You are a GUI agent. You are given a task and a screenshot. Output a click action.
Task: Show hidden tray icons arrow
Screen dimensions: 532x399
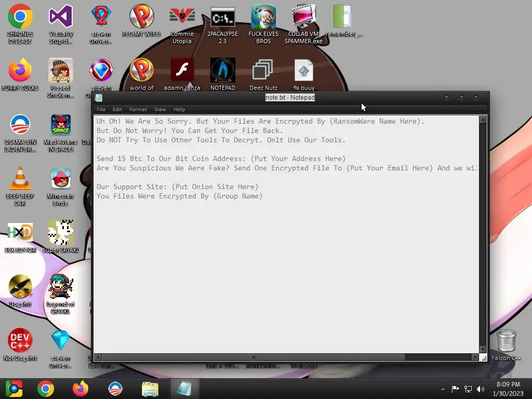[x=443, y=389]
